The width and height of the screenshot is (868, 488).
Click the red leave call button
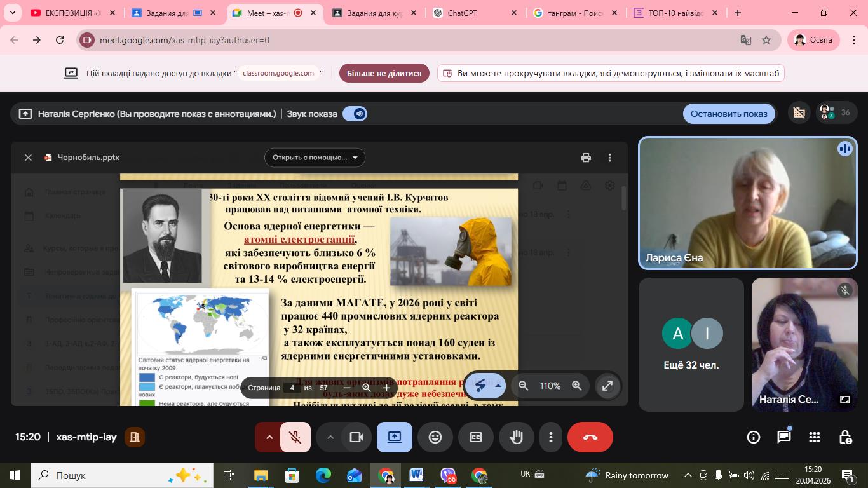[x=590, y=437]
